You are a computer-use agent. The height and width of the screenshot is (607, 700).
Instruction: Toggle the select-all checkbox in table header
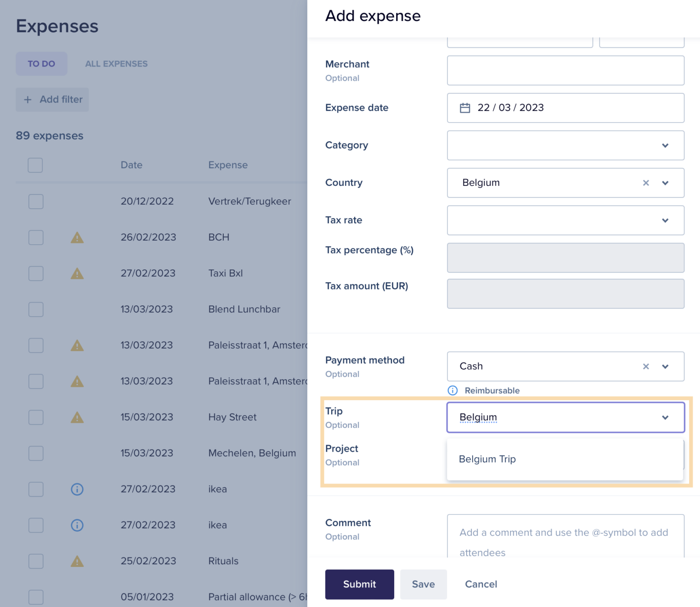pyautogui.click(x=35, y=165)
